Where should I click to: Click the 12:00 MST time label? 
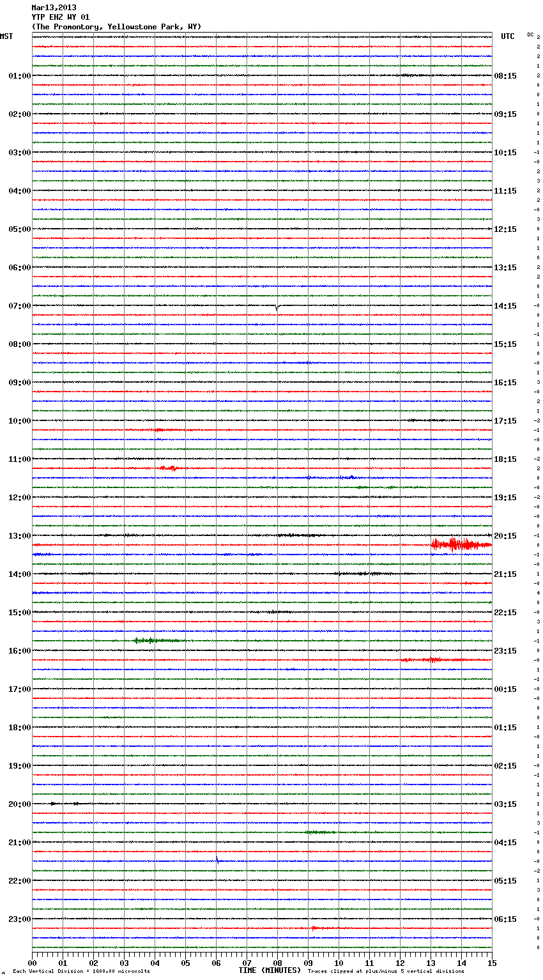tap(20, 498)
